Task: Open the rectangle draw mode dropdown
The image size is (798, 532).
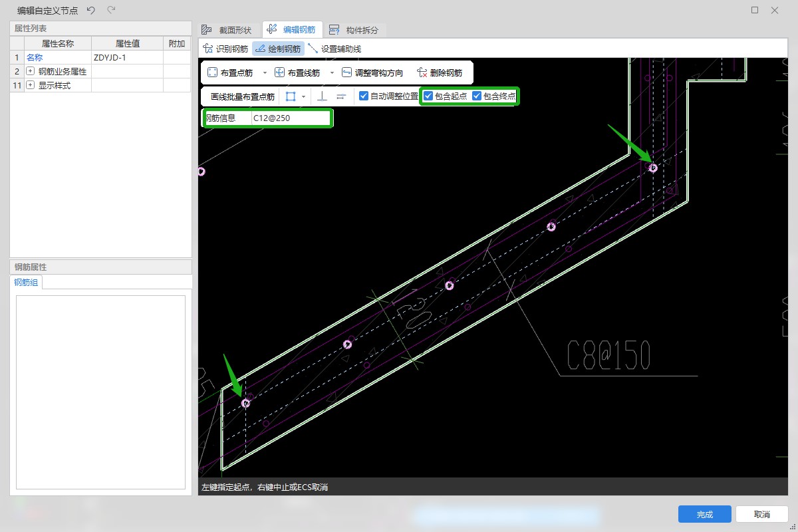Action: click(x=304, y=96)
